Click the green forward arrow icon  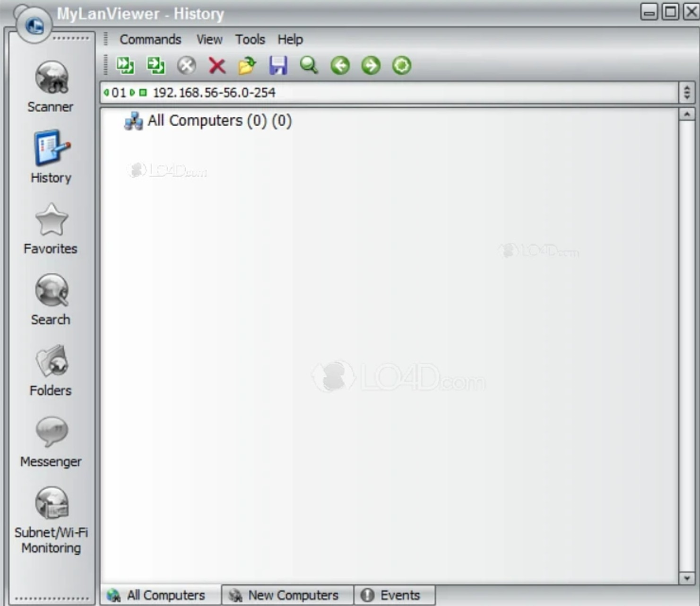371,65
